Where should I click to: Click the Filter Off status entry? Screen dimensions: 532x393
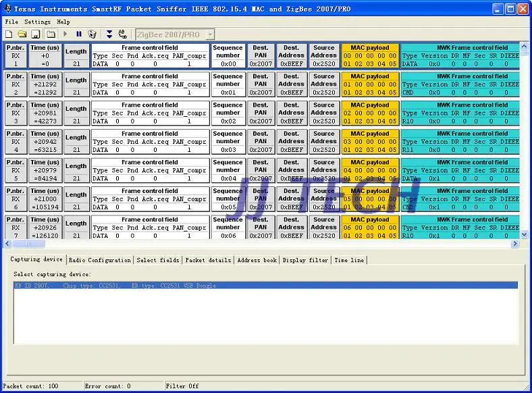click(182, 386)
